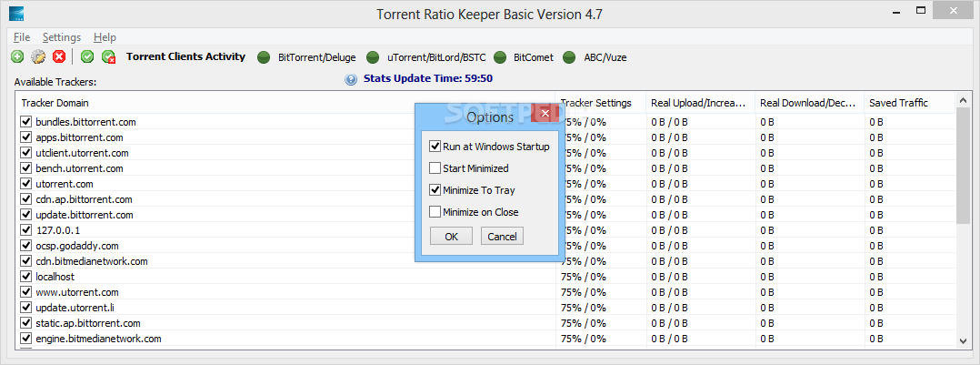
Task: Click the BitComet green activity indicator
Action: tap(499, 57)
